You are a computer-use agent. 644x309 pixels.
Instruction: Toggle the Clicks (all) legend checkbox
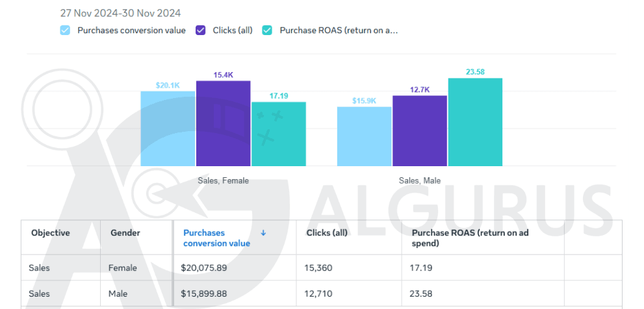click(201, 31)
